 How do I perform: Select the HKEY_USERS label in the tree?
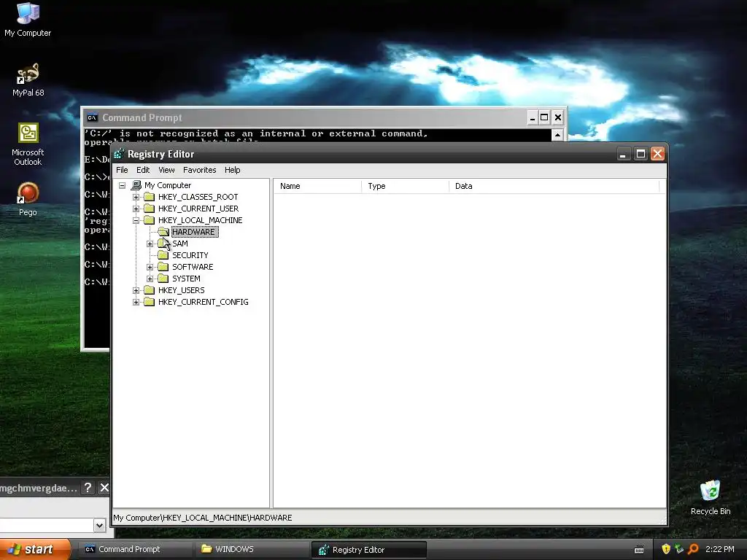pos(182,290)
